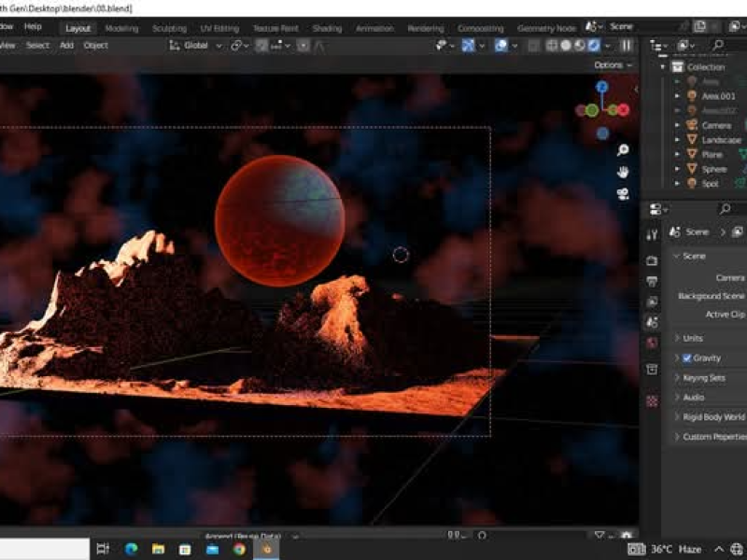Image resolution: width=747 pixels, height=560 pixels.
Task: Toggle camera view with camera icon
Action: pos(623,194)
